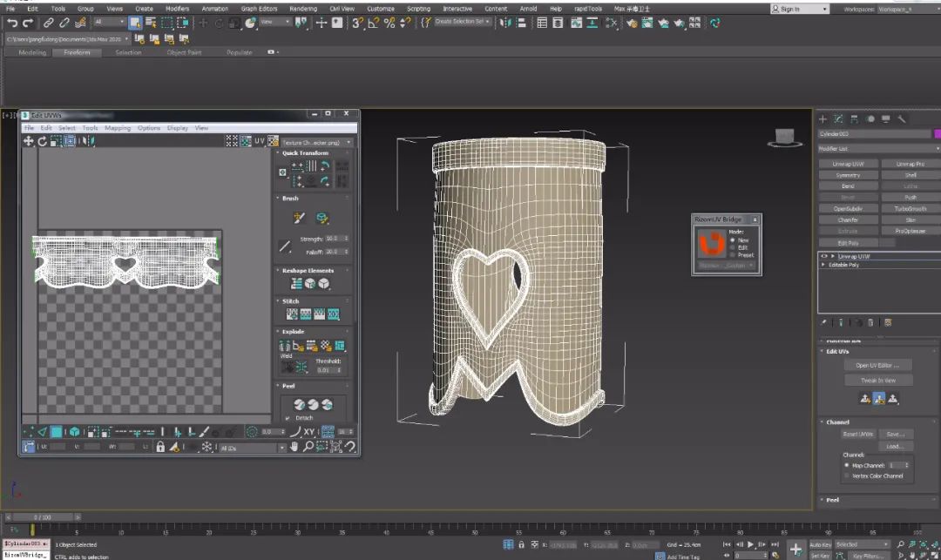Click the TurboSmooth modifier button
The width and height of the screenshot is (941, 560).
click(x=910, y=209)
